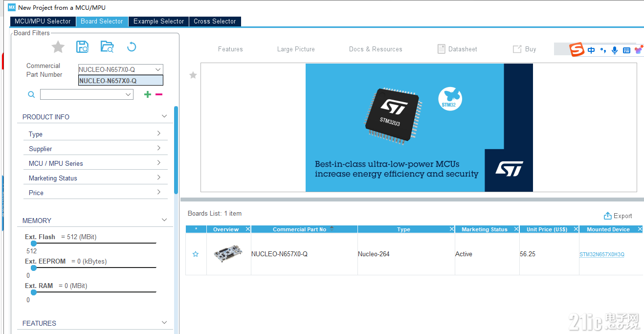
Task: Click the Ext. EEPROM slider handle
Action: pos(34,267)
